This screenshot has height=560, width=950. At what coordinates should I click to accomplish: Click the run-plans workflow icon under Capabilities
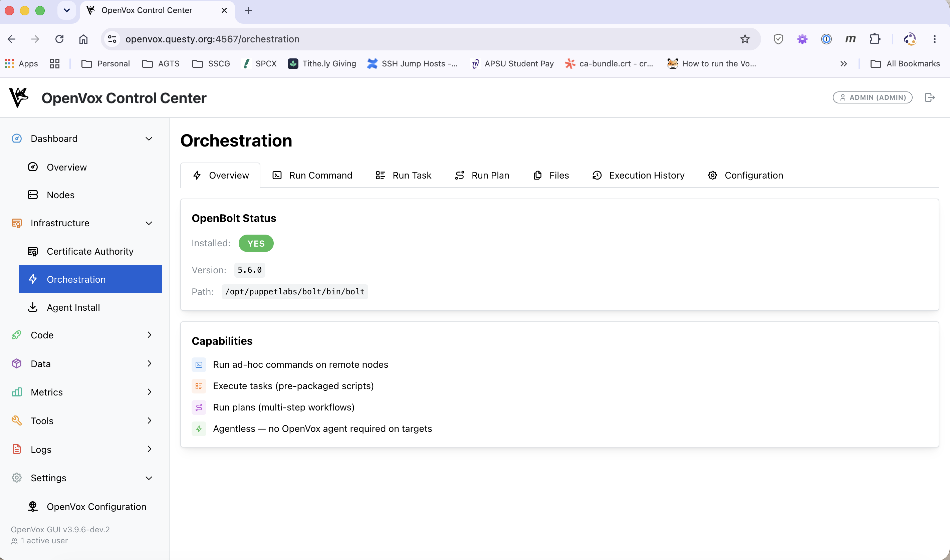pyautogui.click(x=199, y=407)
